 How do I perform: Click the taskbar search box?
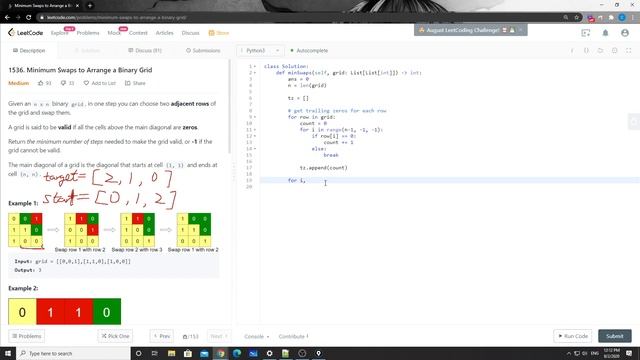73,353
